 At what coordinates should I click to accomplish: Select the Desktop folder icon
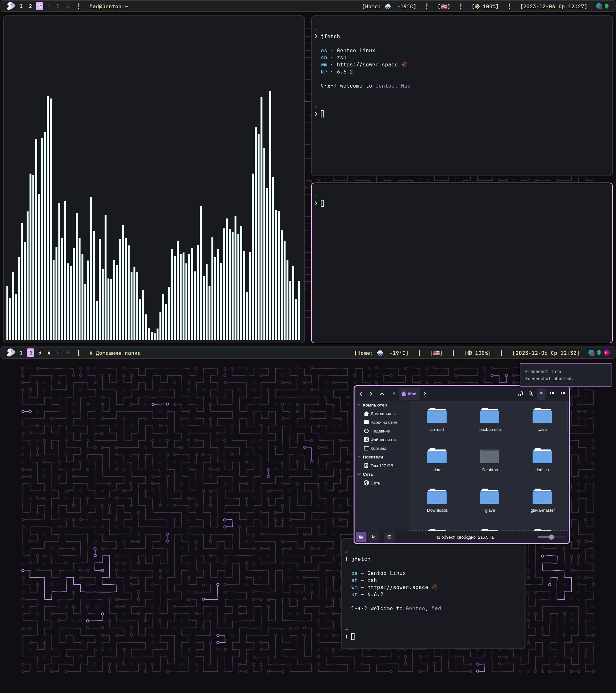pyautogui.click(x=490, y=456)
